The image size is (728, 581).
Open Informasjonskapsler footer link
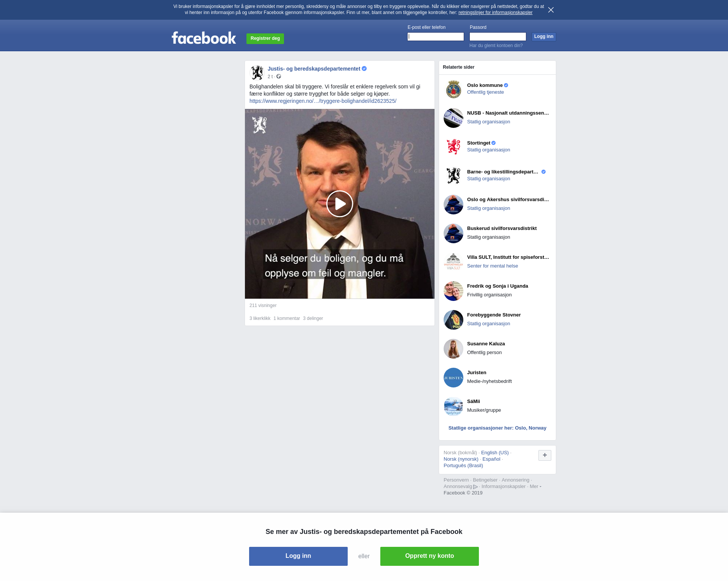(x=504, y=487)
